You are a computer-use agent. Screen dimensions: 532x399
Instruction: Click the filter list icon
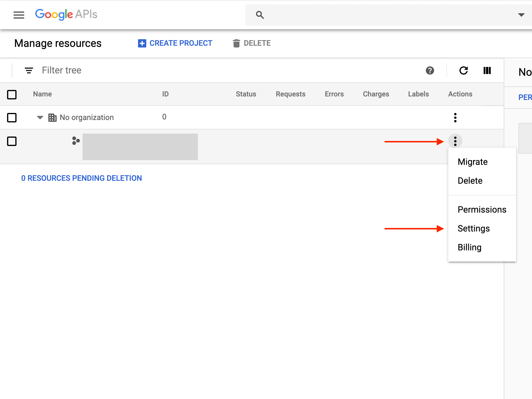point(29,70)
